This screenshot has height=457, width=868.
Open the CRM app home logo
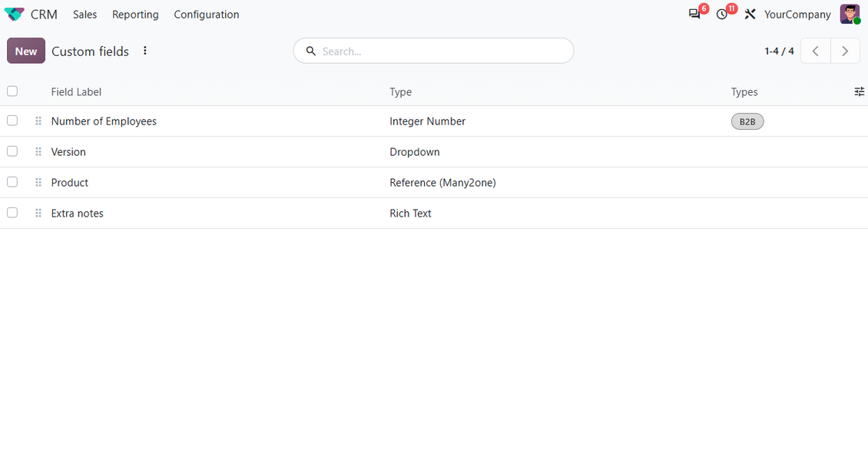tap(15, 15)
